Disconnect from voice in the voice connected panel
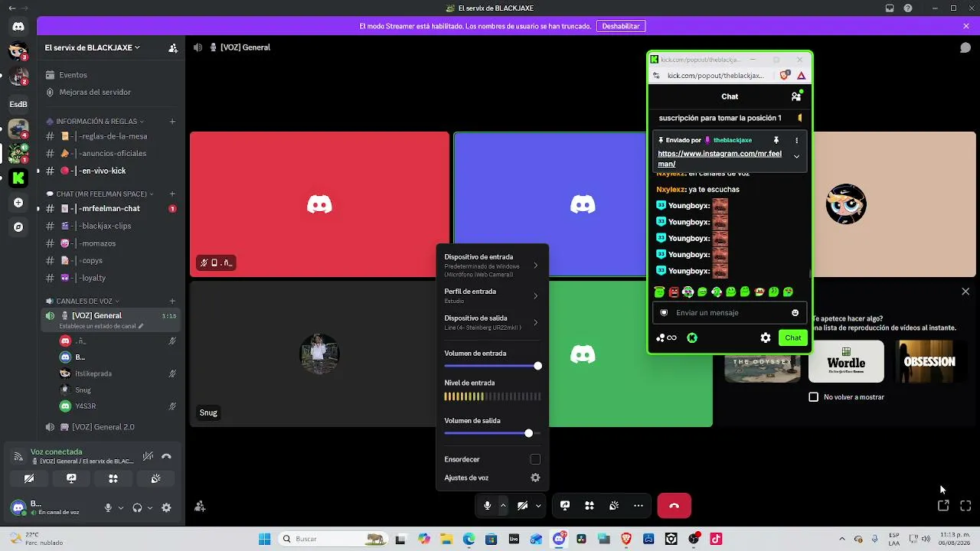Image resolution: width=980 pixels, height=551 pixels. point(166,456)
